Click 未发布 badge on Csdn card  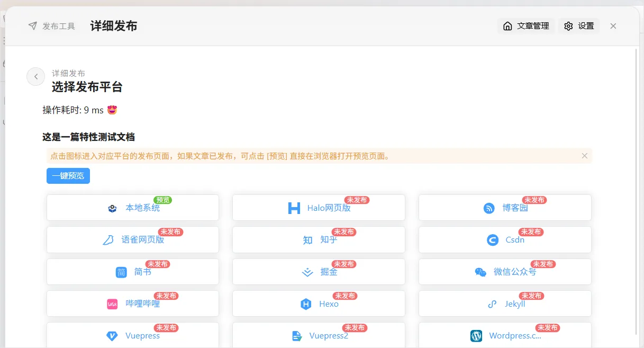tap(531, 232)
